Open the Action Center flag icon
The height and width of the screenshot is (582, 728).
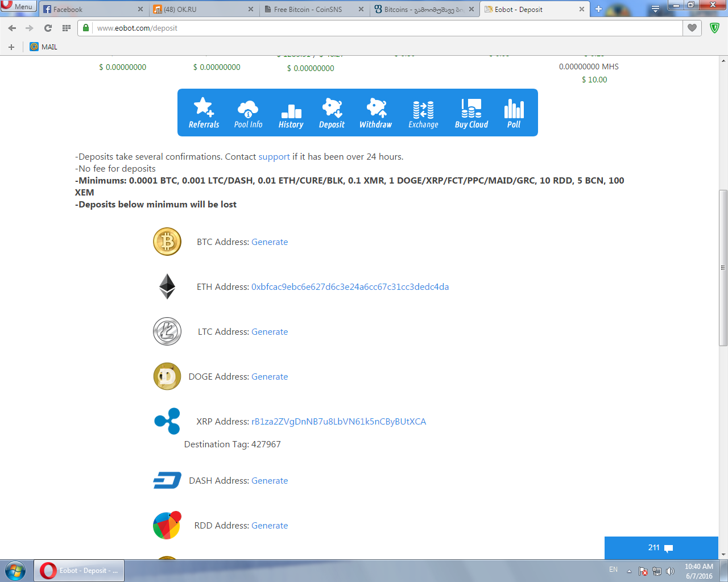643,571
